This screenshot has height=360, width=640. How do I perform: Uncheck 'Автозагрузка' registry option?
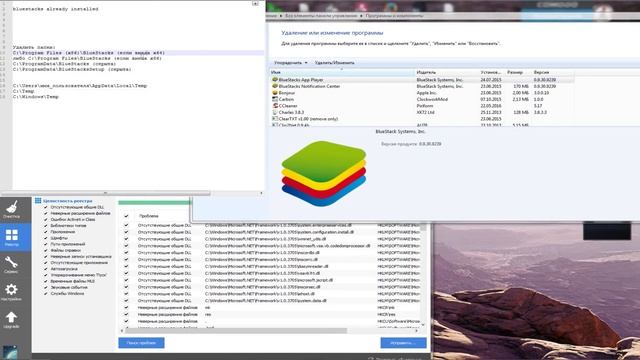(46, 269)
